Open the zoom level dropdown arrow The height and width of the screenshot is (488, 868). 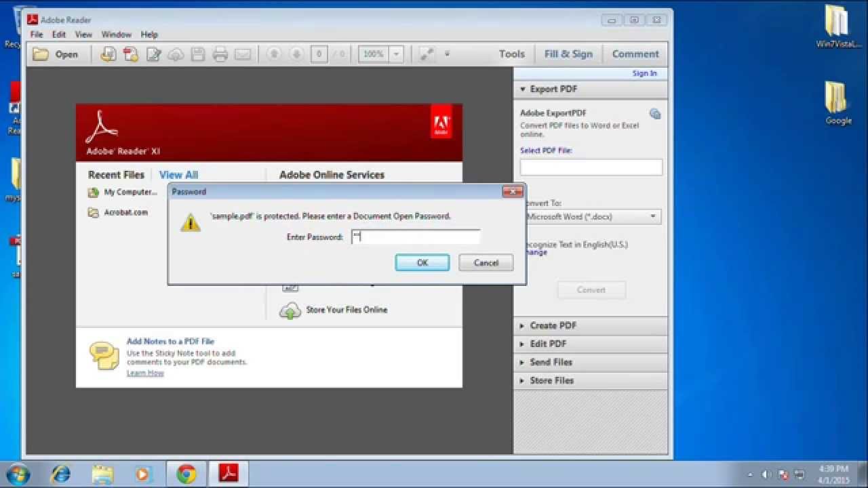pyautogui.click(x=396, y=54)
